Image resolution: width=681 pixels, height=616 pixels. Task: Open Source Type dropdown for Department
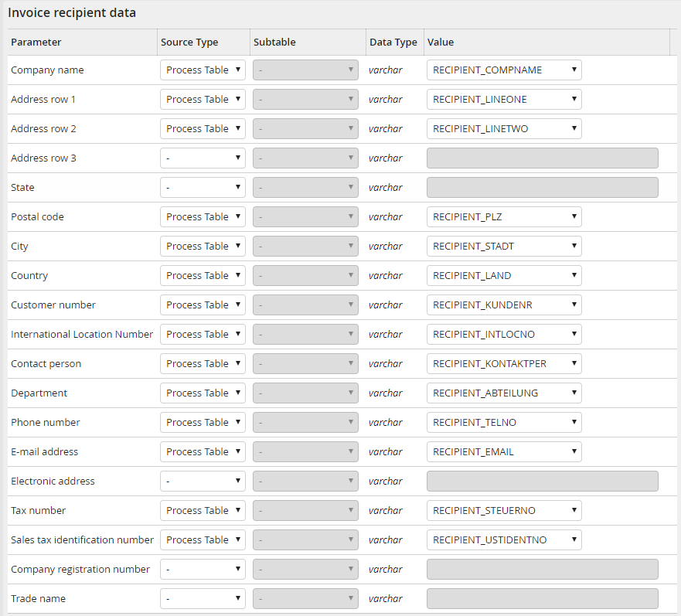coord(203,393)
